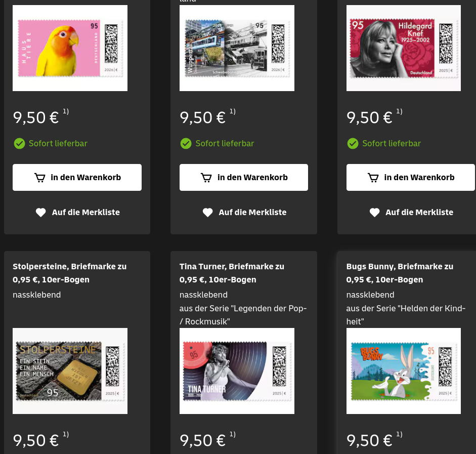Click the heart icon under the Hildegard Knef stamp
Image resolution: width=476 pixels, height=454 pixels.
click(x=375, y=212)
